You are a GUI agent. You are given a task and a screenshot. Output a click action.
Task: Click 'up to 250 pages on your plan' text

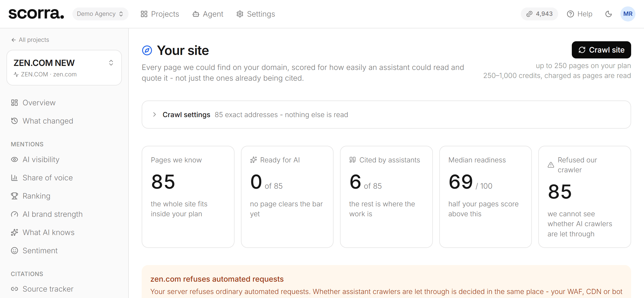point(583,66)
